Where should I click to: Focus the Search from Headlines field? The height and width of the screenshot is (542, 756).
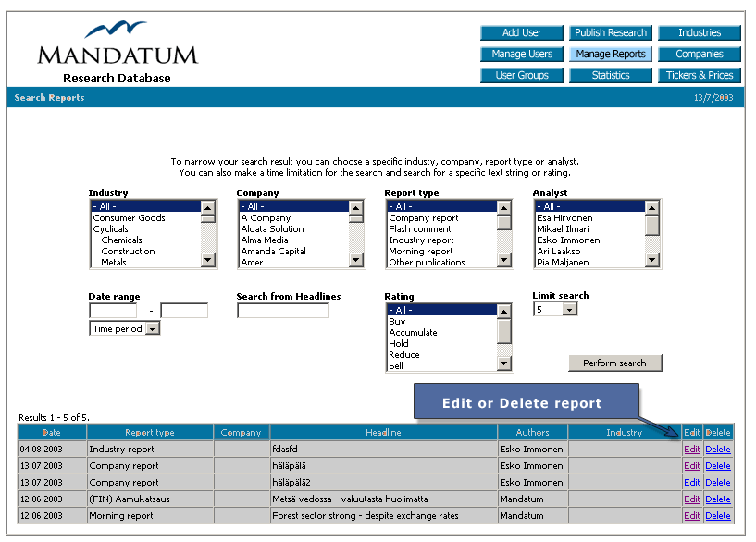pyautogui.click(x=283, y=310)
